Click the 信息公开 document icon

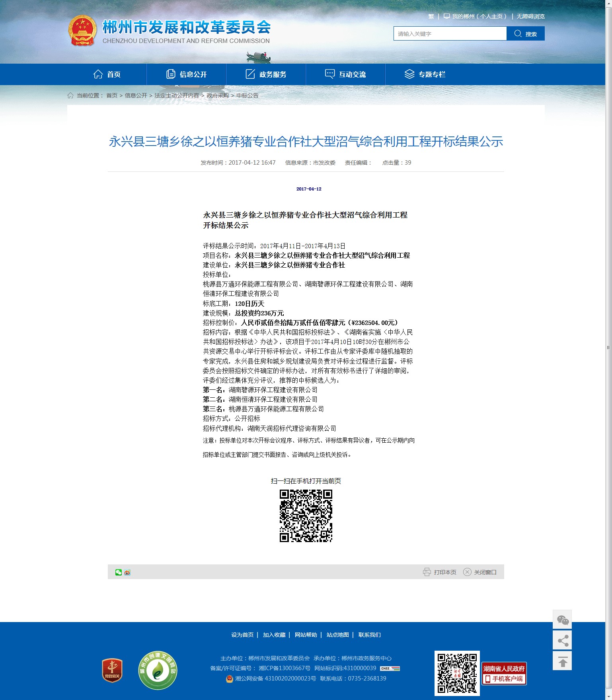(171, 74)
